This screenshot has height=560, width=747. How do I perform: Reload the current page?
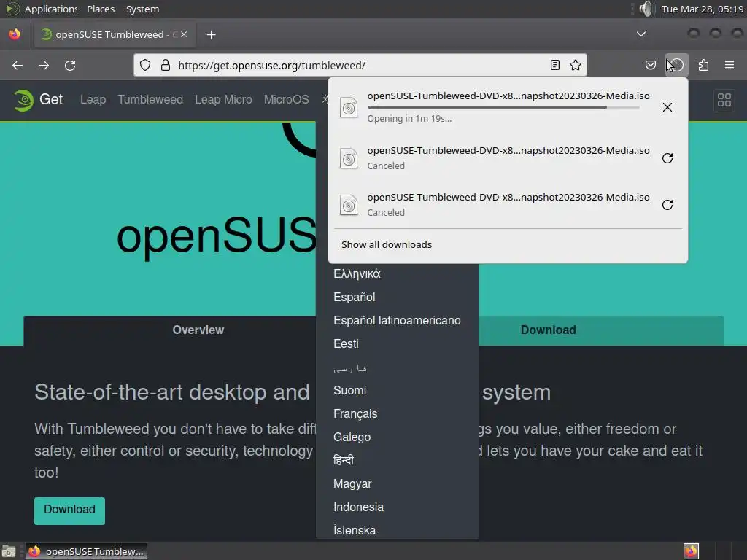(x=70, y=65)
